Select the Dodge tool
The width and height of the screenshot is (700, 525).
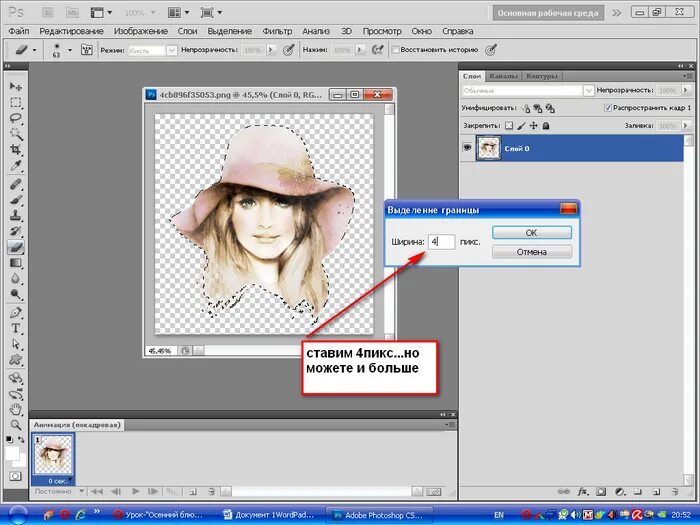16,294
